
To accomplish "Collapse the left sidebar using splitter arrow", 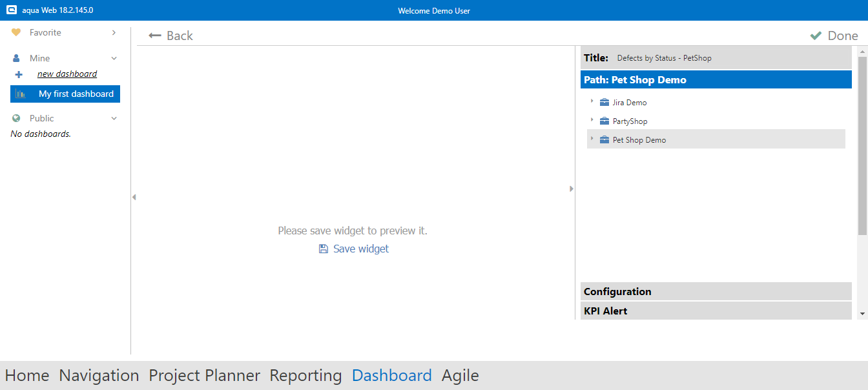I will pyautogui.click(x=134, y=197).
